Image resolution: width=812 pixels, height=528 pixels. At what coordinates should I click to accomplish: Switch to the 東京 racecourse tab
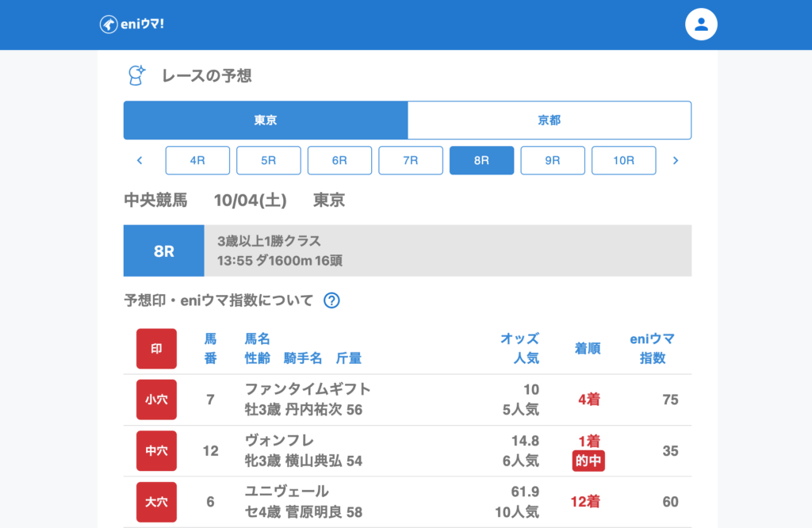point(266,121)
